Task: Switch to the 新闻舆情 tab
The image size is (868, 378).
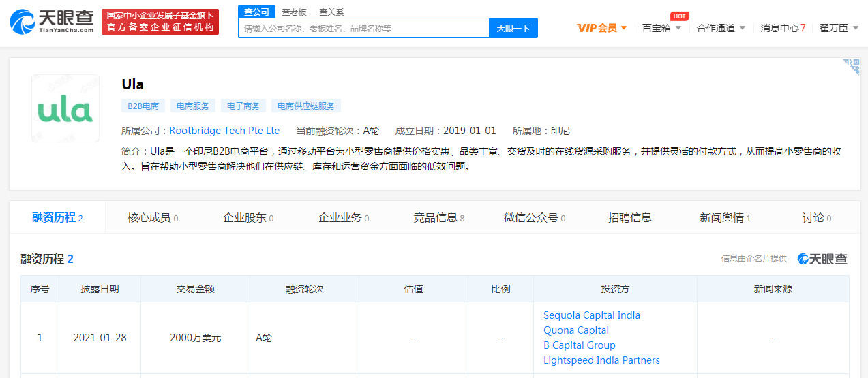Action: [725, 218]
